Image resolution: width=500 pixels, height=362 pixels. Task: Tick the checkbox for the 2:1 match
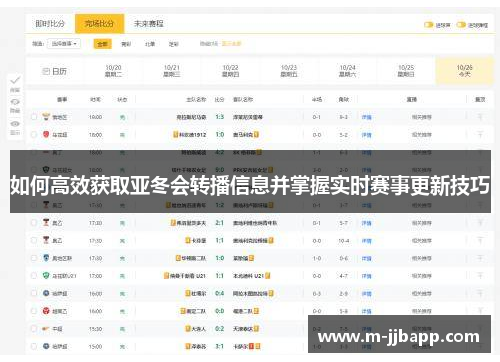[x=34, y=223]
